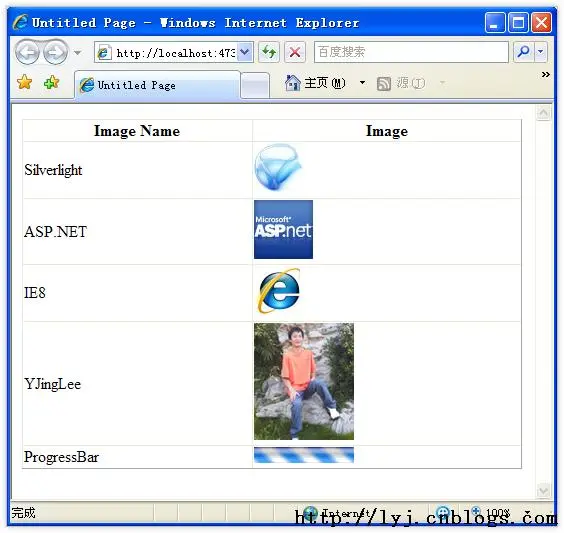Show more toolbar commands chevron
This screenshot has width=564, height=533.
point(545,74)
